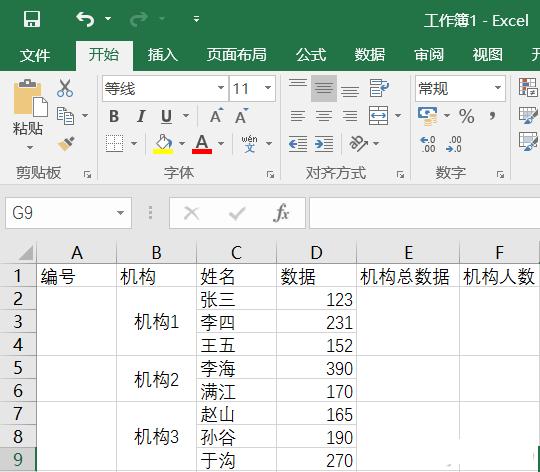Click the text orientation icon
The height and width of the screenshot is (472, 540).
358,143
